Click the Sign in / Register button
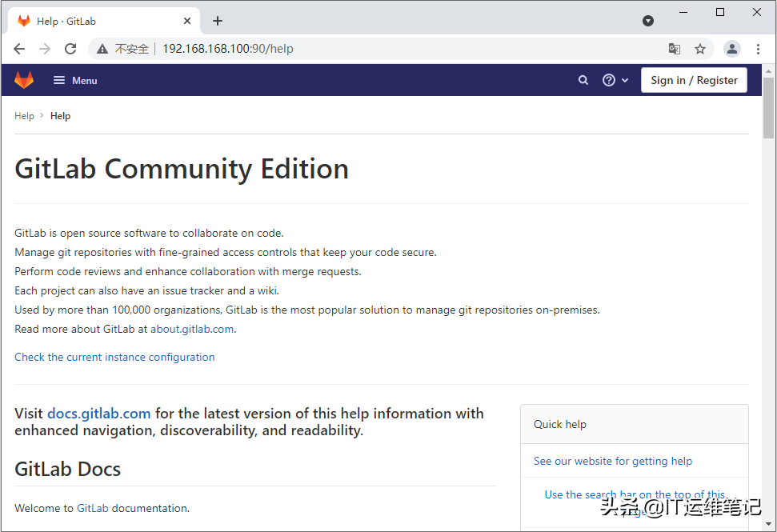The width and height of the screenshot is (777, 532). tap(694, 80)
